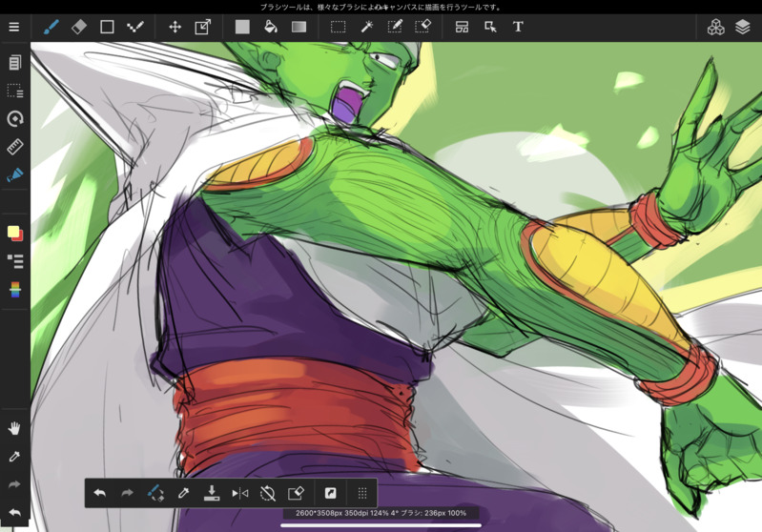Activate the Gradient tool

click(x=299, y=27)
